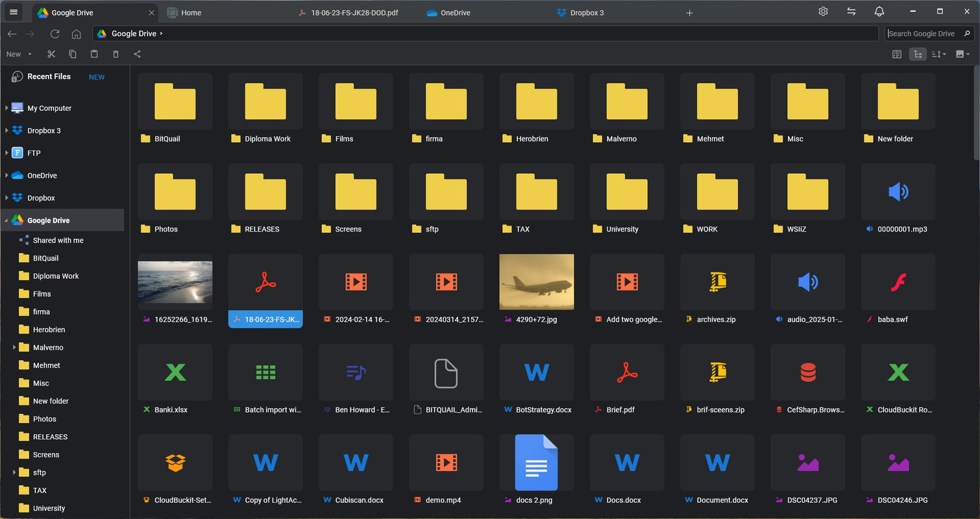Select the BotStrategy.docx document
Screen dimensions: 980x519
tap(537, 381)
